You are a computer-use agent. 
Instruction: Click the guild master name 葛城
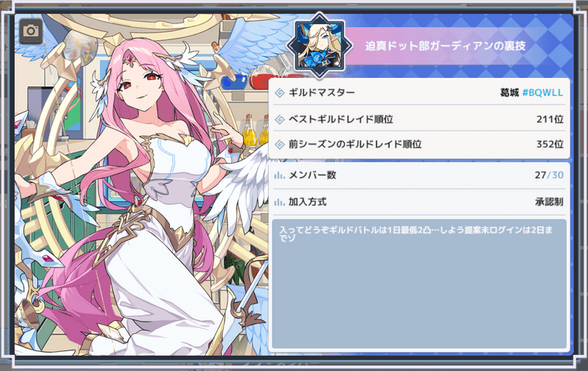[x=509, y=93]
